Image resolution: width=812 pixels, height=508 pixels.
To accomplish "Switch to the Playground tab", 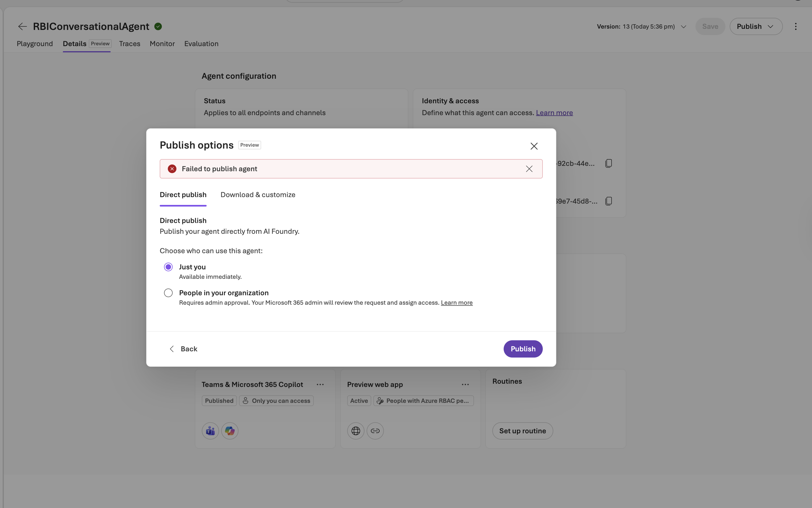I will [35, 44].
